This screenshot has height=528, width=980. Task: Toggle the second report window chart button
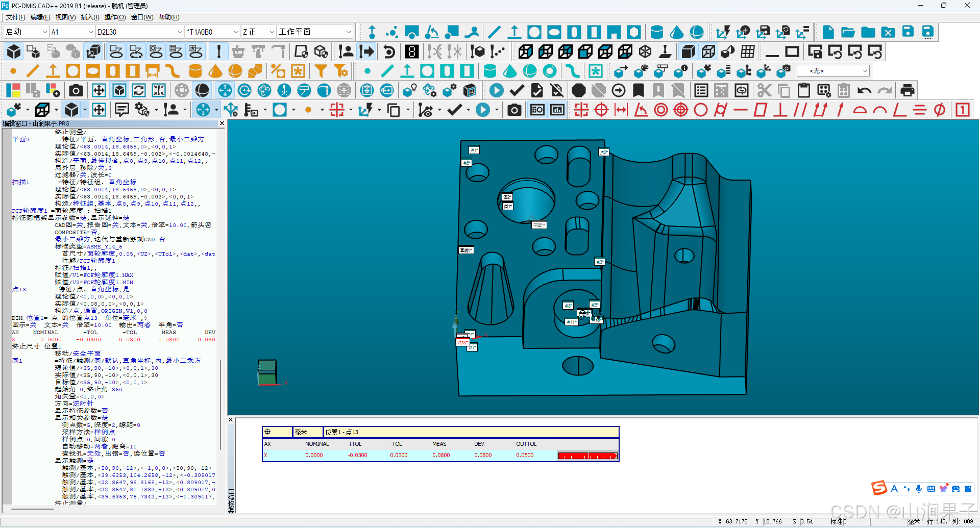(x=557, y=110)
